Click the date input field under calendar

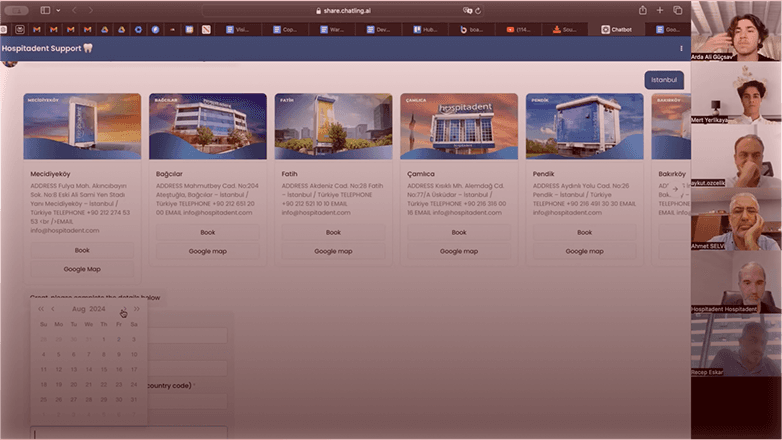click(x=129, y=433)
